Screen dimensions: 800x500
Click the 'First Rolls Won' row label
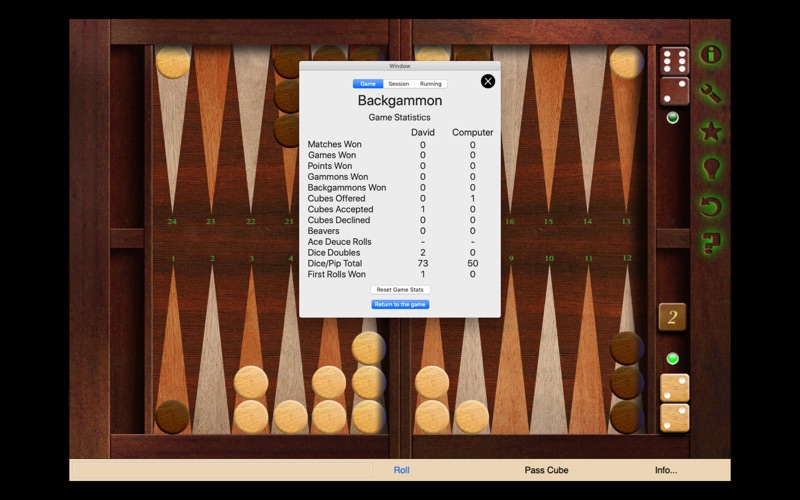pos(337,274)
